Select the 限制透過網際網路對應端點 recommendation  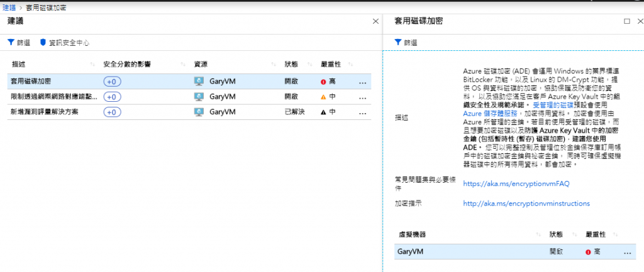pyautogui.click(x=189, y=97)
